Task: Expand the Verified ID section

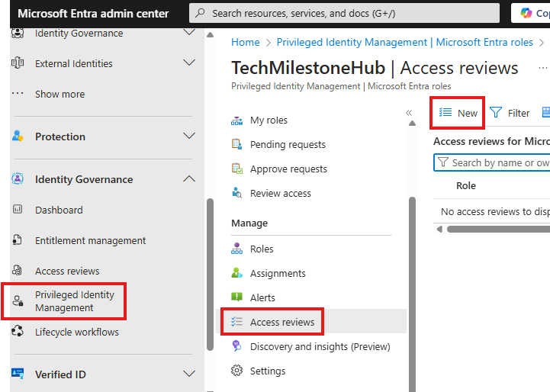Action: (x=189, y=374)
